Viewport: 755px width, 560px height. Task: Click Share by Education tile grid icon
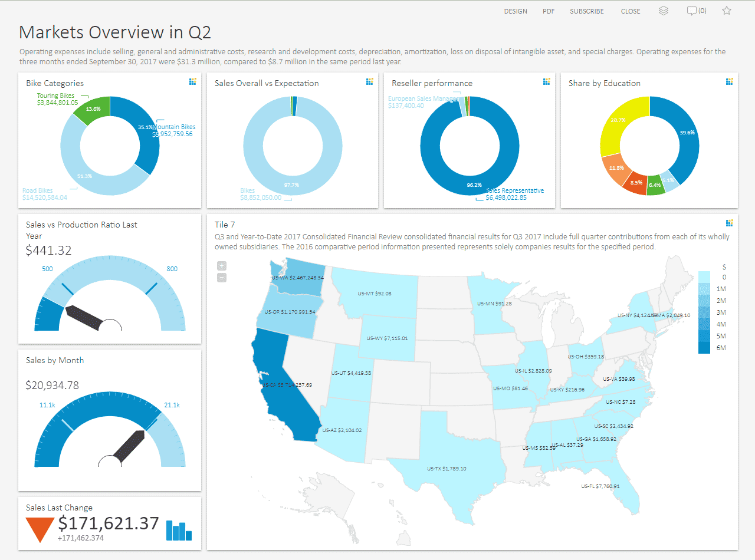point(729,81)
